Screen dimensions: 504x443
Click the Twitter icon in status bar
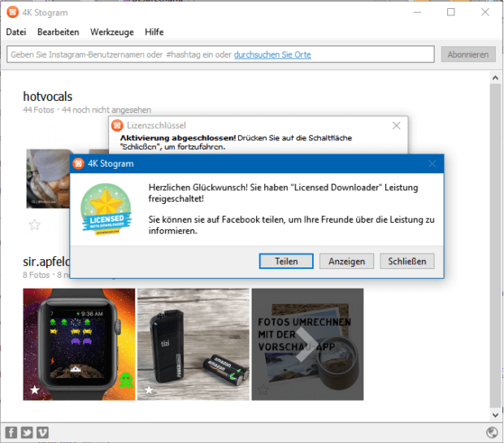tap(27, 432)
